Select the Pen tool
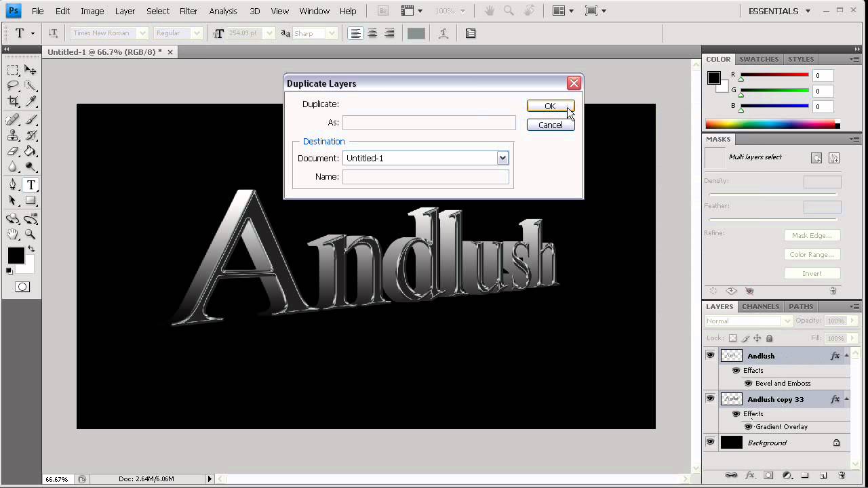Screen dimensions: 868x488 coord(13,185)
